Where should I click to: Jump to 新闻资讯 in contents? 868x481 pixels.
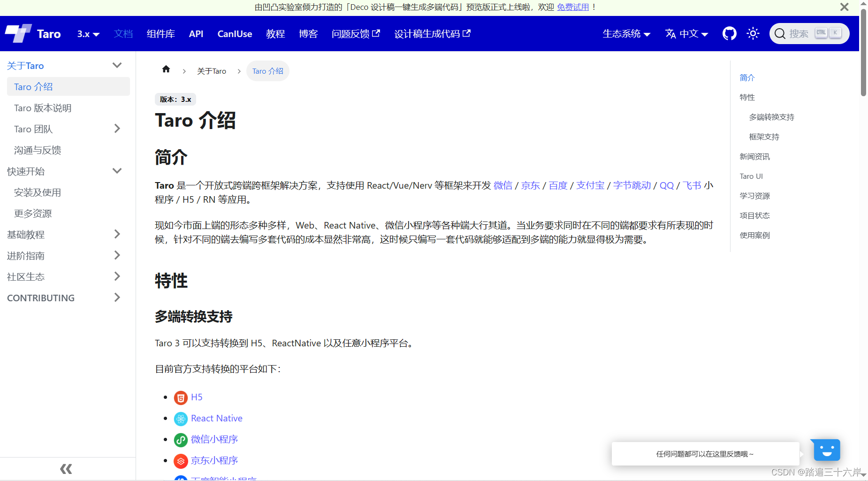(x=755, y=156)
